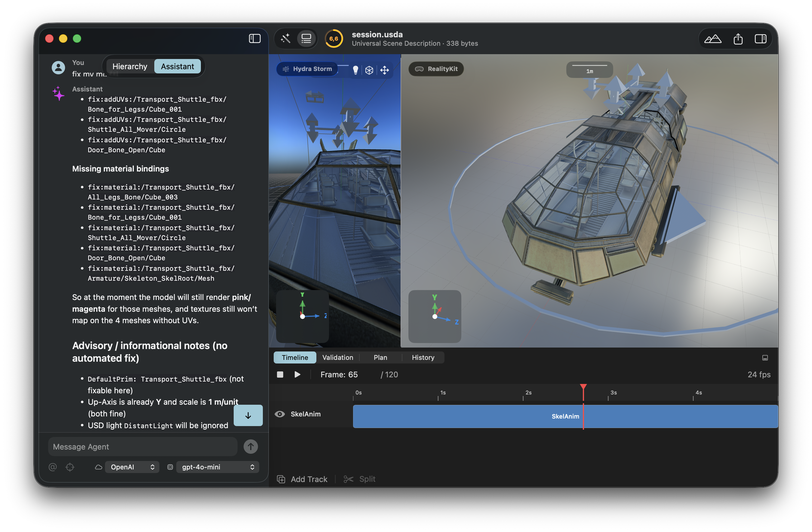Screen dimensions: 812x532
Task: Open the History tab in timeline panel
Action: point(423,357)
